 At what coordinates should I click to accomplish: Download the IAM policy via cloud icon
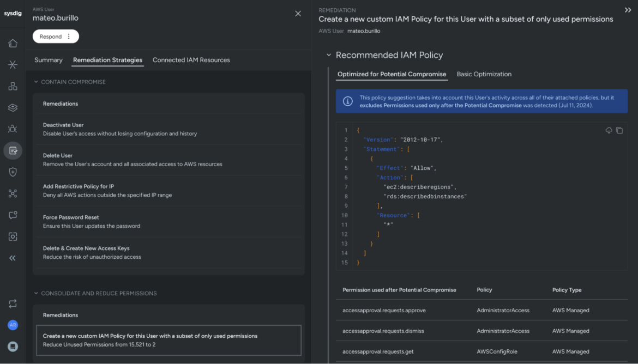[x=610, y=130]
